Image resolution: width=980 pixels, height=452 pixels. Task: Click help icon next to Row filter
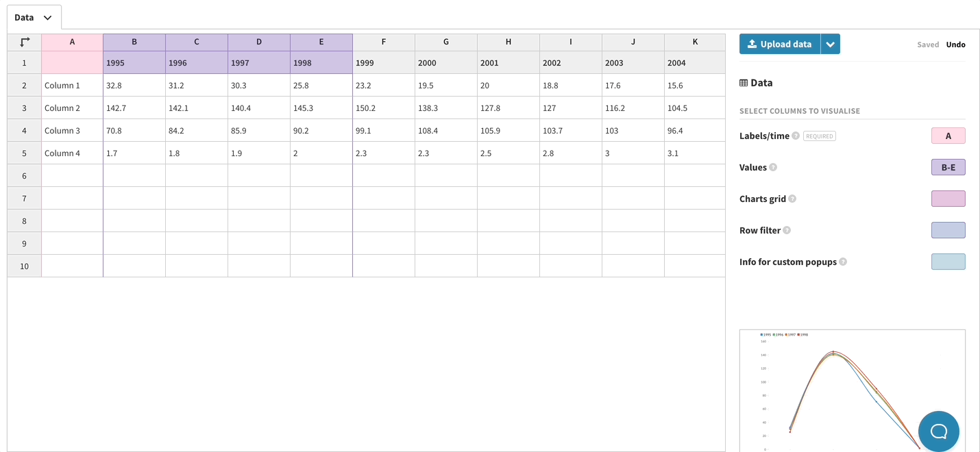coord(787,230)
